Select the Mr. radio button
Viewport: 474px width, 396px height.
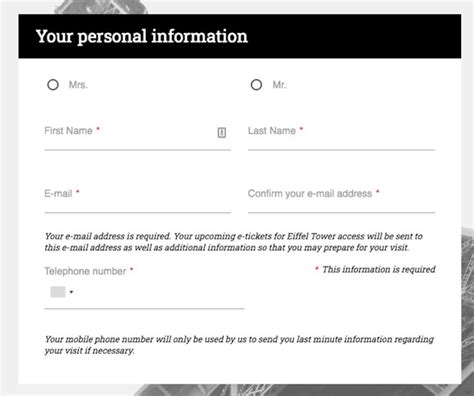[256, 85]
